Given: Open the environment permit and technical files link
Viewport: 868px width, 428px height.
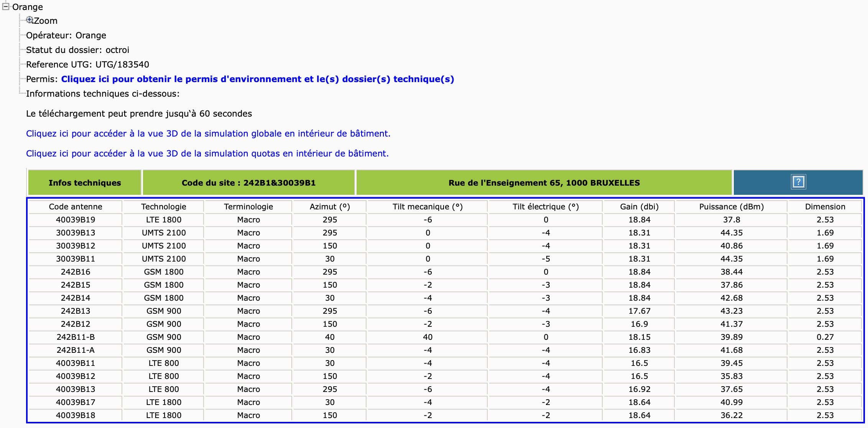Looking at the screenshot, I should pos(258,79).
